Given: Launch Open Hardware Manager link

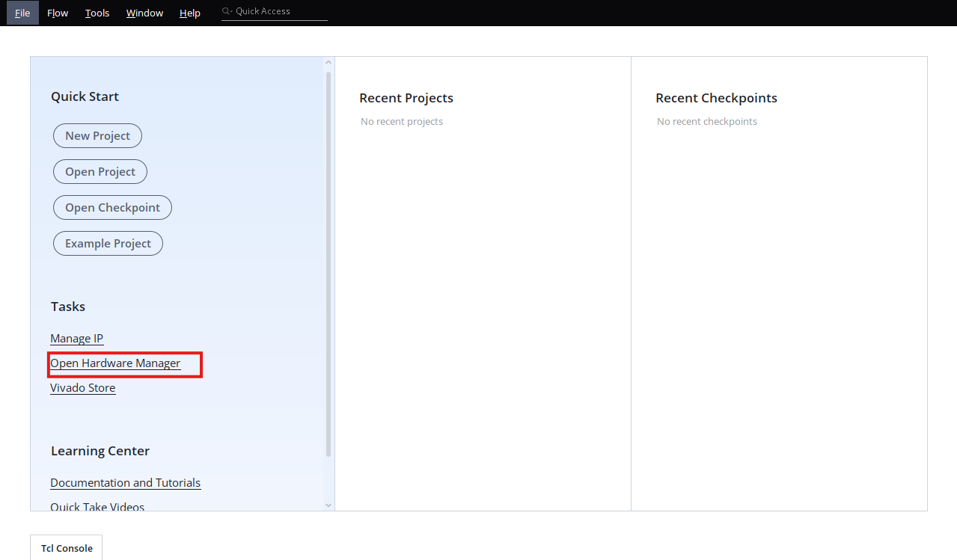Looking at the screenshot, I should (x=115, y=363).
